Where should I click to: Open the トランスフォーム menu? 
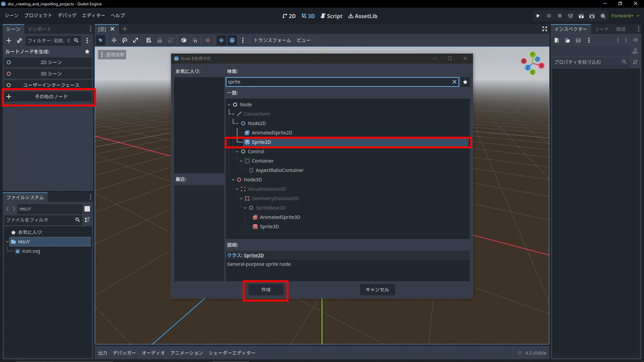[272, 40]
